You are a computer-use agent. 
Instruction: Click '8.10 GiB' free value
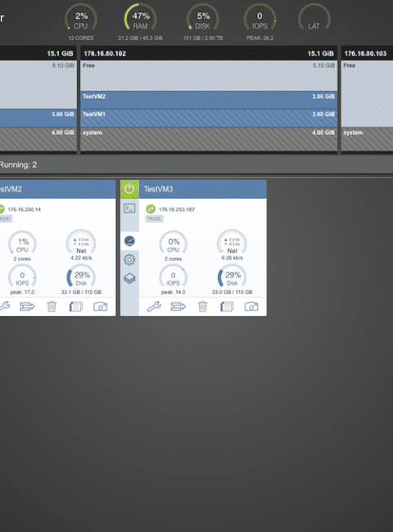pyautogui.click(x=63, y=65)
